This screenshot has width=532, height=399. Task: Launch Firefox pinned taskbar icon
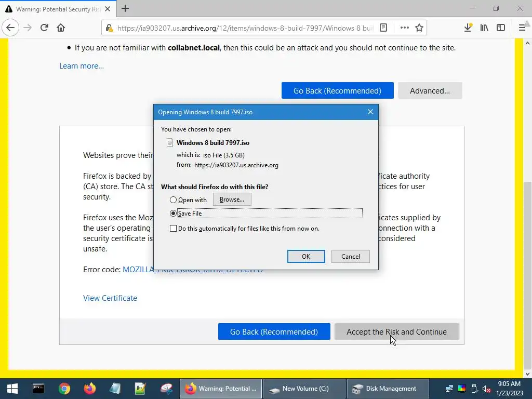[90, 389]
